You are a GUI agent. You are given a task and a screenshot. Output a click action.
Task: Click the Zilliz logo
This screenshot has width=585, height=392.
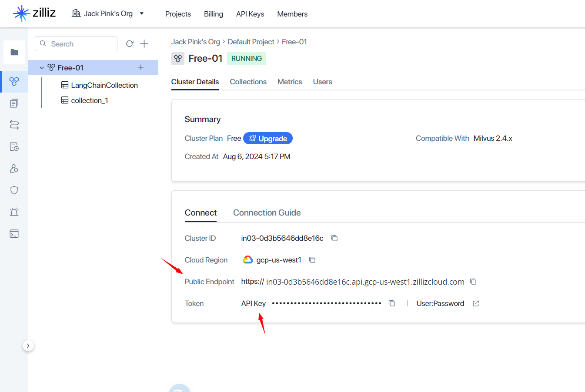pyautogui.click(x=34, y=13)
